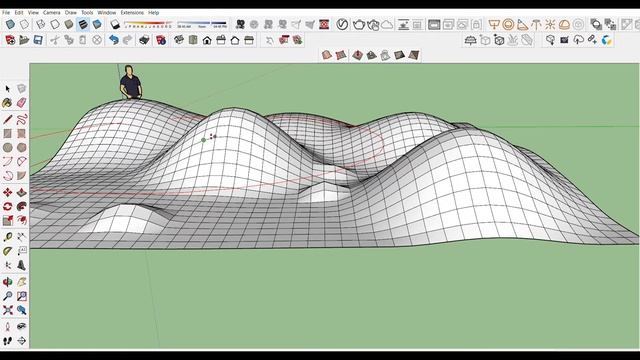Select the Orbit tool
The height and width of the screenshot is (360, 640).
click(7, 282)
